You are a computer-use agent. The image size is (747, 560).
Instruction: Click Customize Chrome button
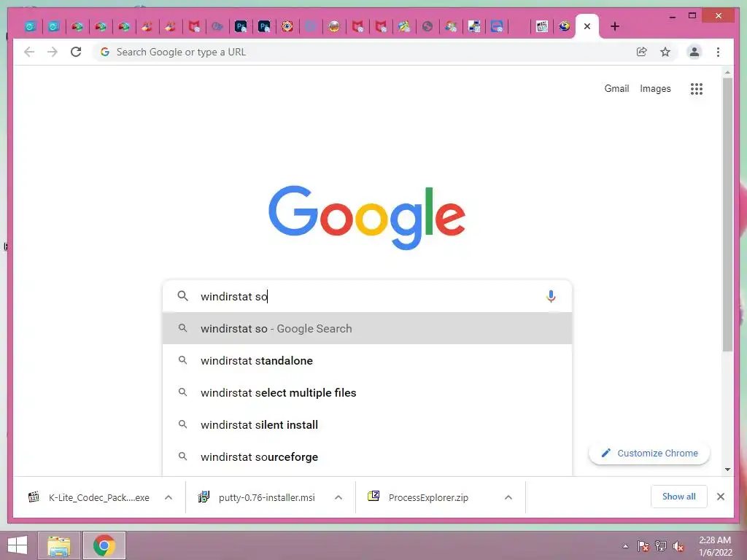tap(649, 454)
